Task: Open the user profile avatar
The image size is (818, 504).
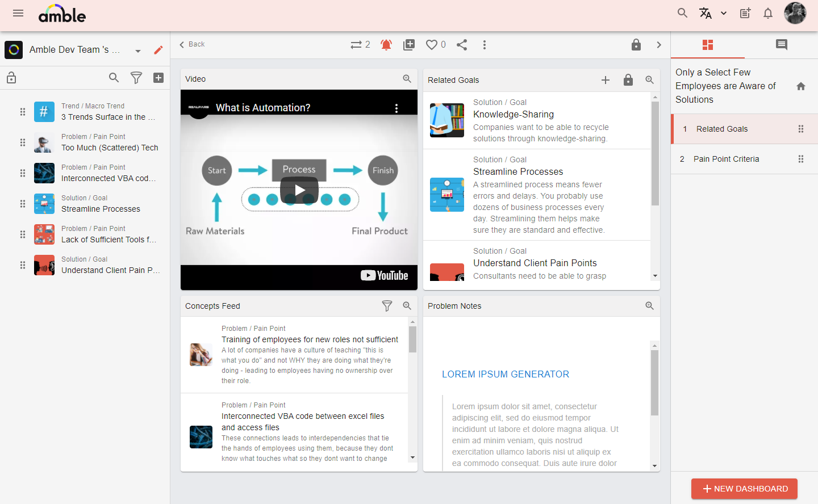Action: pyautogui.click(x=795, y=13)
